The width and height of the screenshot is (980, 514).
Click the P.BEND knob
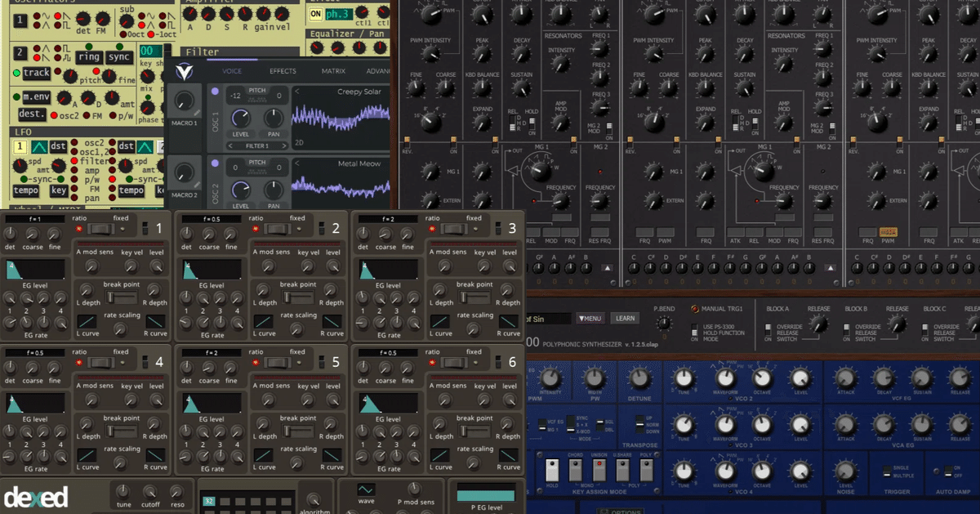pos(665,324)
